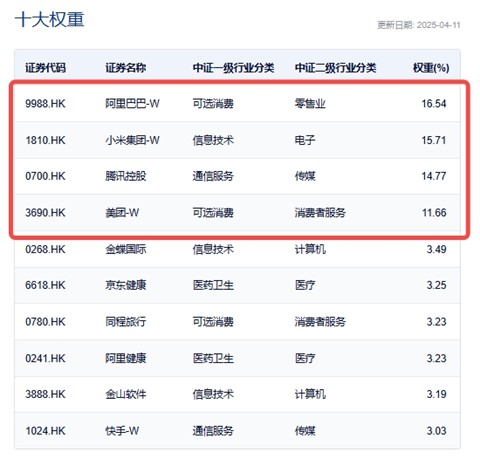The height and width of the screenshot is (459, 480).
Task: Click the 中证一级行业分类 header
Action: 233,68
